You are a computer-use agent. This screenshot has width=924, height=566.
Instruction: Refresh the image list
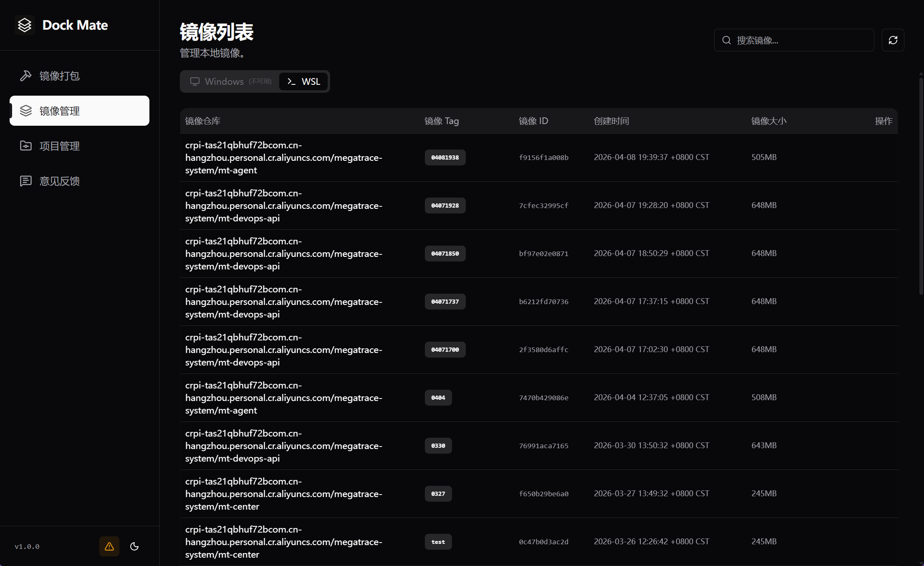point(893,40)
